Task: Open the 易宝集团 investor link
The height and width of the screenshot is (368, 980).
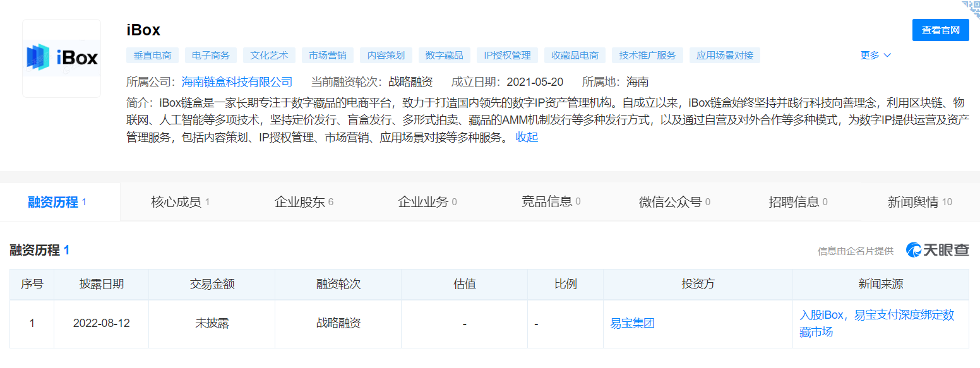Action: pyautogui.click(x=632, y=324)
